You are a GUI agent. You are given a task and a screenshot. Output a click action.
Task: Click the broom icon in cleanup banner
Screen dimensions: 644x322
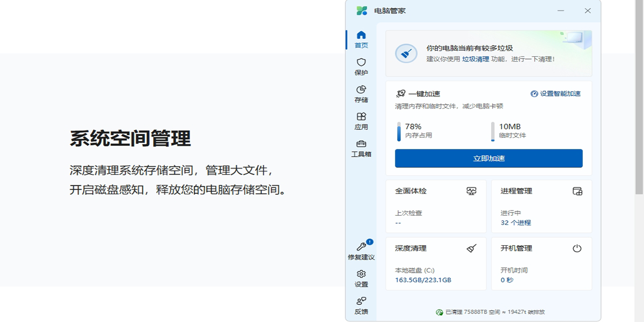(406, 53)
